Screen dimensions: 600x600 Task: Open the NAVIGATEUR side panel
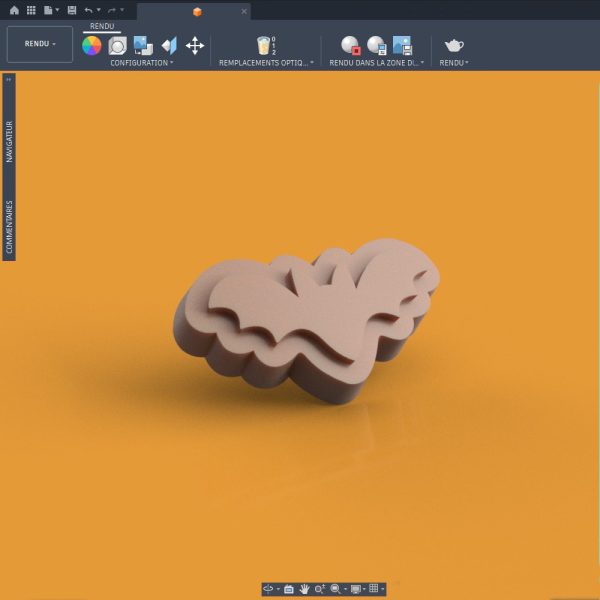[9, 142]
